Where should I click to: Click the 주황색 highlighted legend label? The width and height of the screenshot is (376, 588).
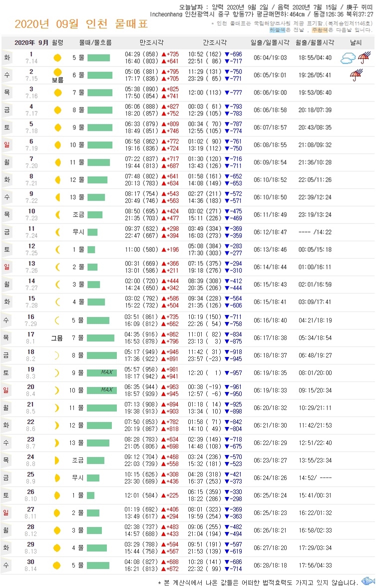click(x=320, y=29)
